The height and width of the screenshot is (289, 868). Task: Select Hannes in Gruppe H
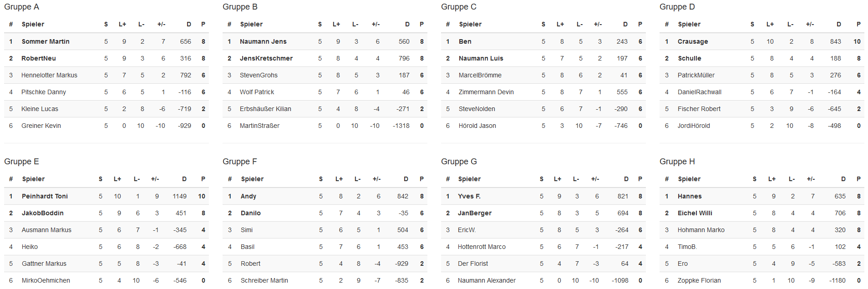pos(690,196)
